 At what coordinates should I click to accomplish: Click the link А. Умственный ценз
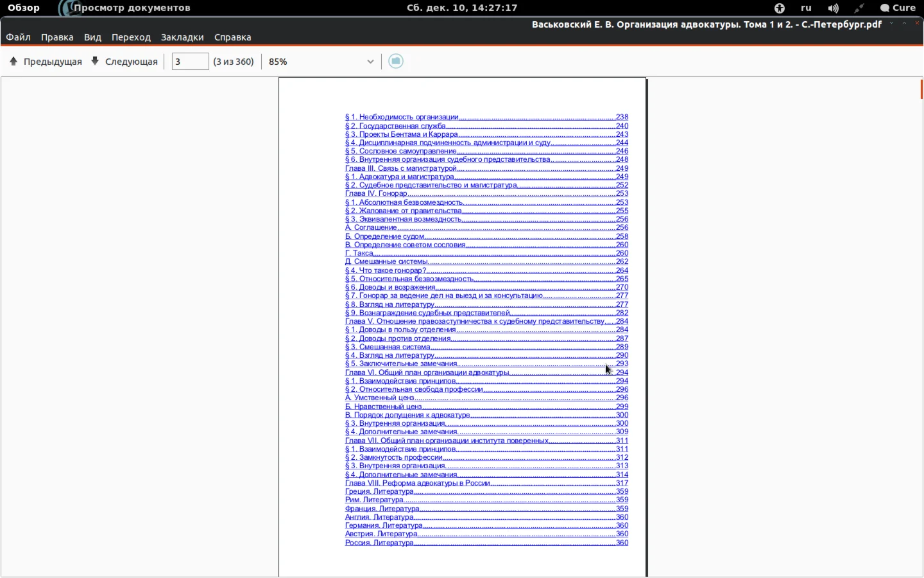click(380, 398)
